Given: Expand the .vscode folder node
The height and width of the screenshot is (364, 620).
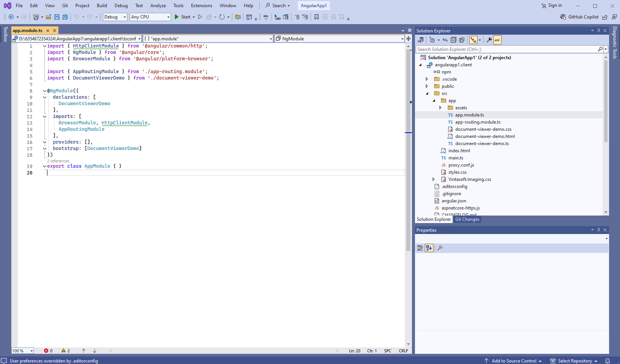Looking at the screenshot, I should [x=427, y=79].
